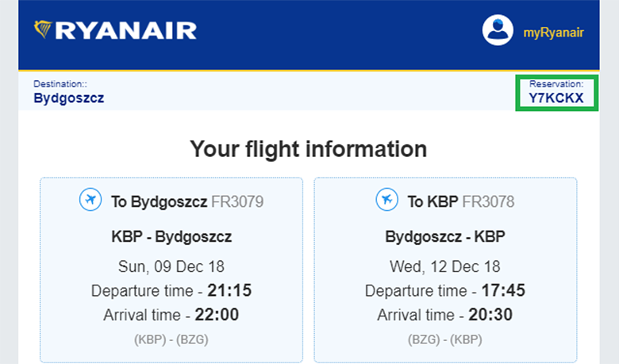Select flight number FR3079
The height and width of the screenshot is (364, 619).
(237, 201)
